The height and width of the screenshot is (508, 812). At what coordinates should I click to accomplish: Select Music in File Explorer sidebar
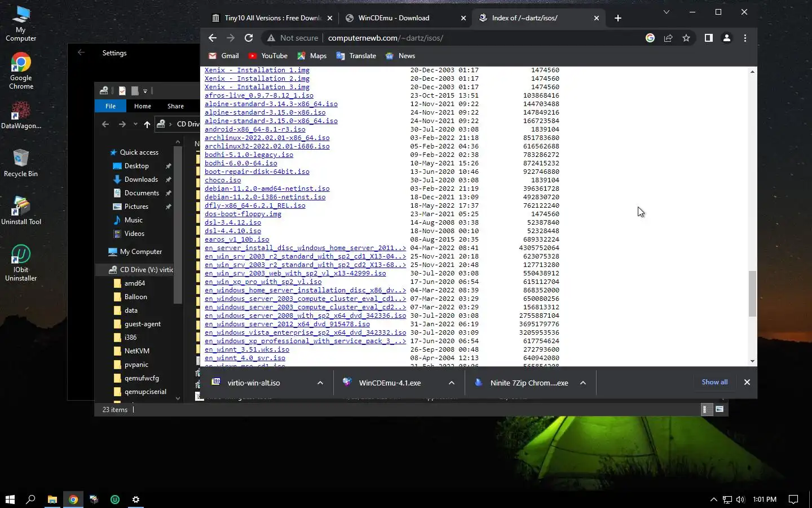(133, 220)
